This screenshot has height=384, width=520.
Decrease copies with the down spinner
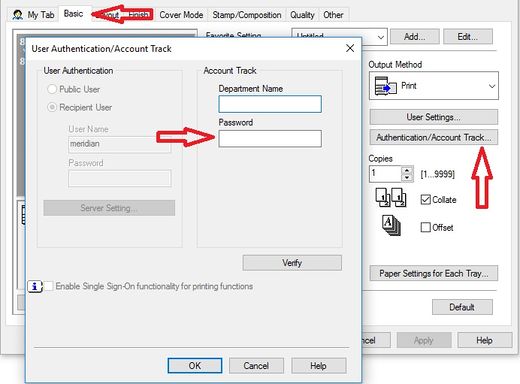pyautogui.click(x=407, y=178)
